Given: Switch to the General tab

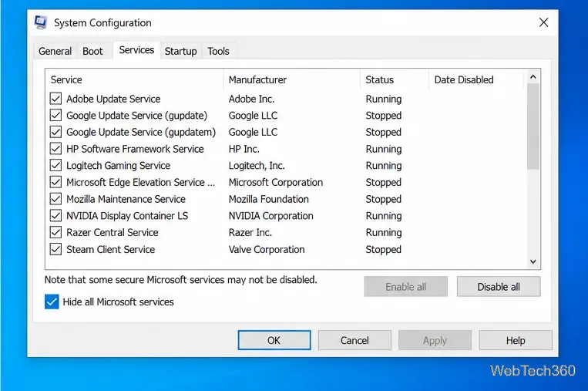Looking at the screenshot, I should [55, 51].
